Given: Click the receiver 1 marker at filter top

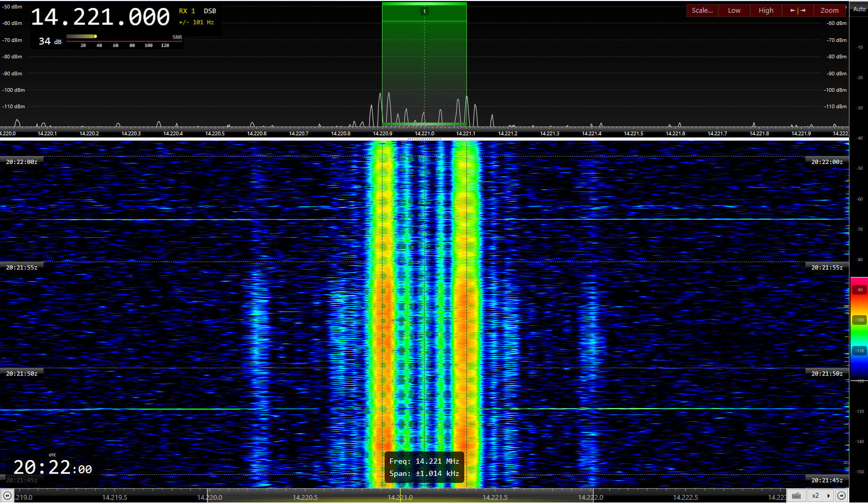Looking at the screenshot, I should coord(424,12).
